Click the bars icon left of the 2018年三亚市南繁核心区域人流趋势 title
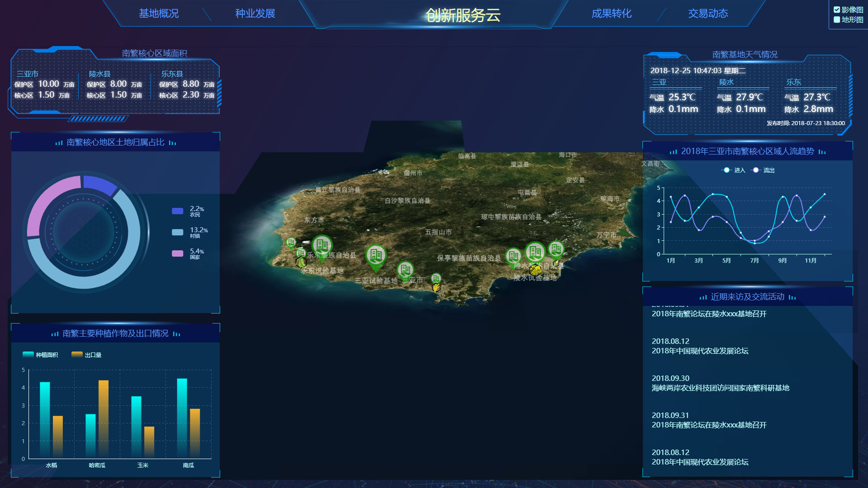868x488 pixels. click(x=673, y=152)
